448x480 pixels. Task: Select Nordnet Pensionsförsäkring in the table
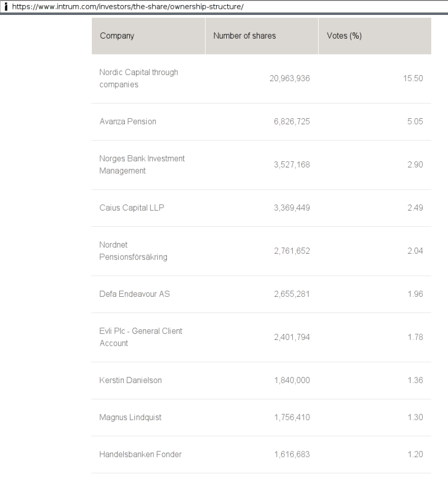[133, 251]
